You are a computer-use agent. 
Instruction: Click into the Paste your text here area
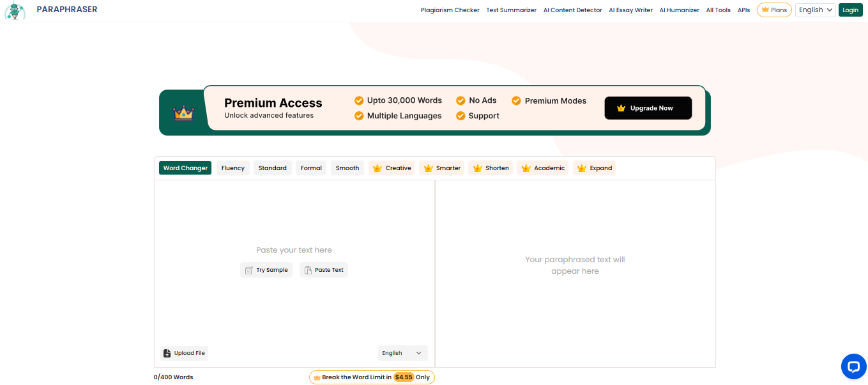coord(294,250)
